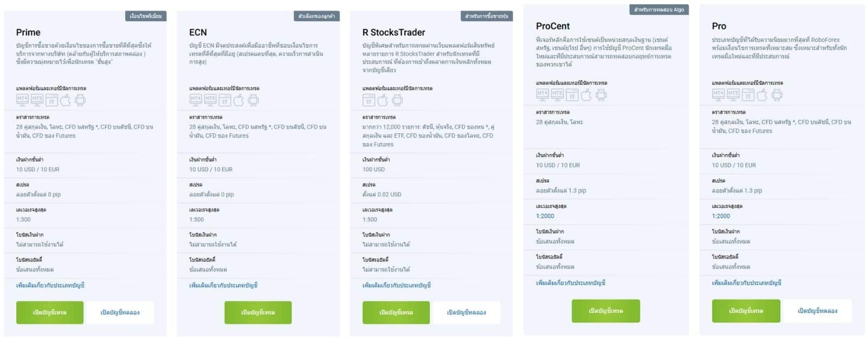Click 1:2000 leverage link in Pro card

pos(721,216)
